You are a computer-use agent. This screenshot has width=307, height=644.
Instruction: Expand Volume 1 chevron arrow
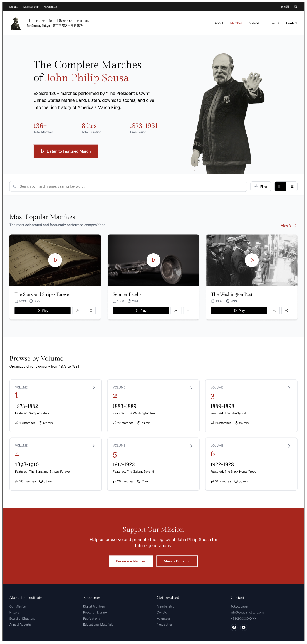pyautogui.click(x=94, y=388)
